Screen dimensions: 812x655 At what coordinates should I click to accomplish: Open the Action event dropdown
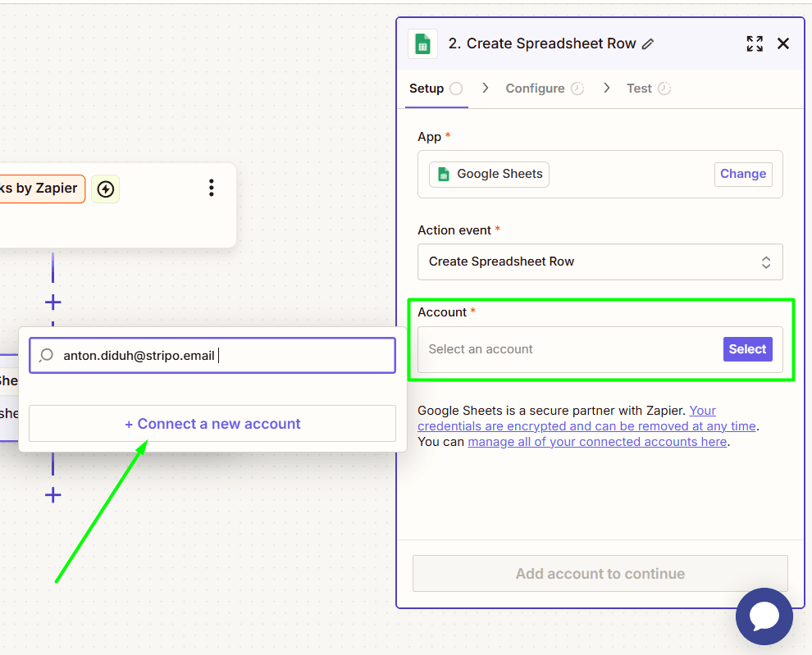click(600, 262)
